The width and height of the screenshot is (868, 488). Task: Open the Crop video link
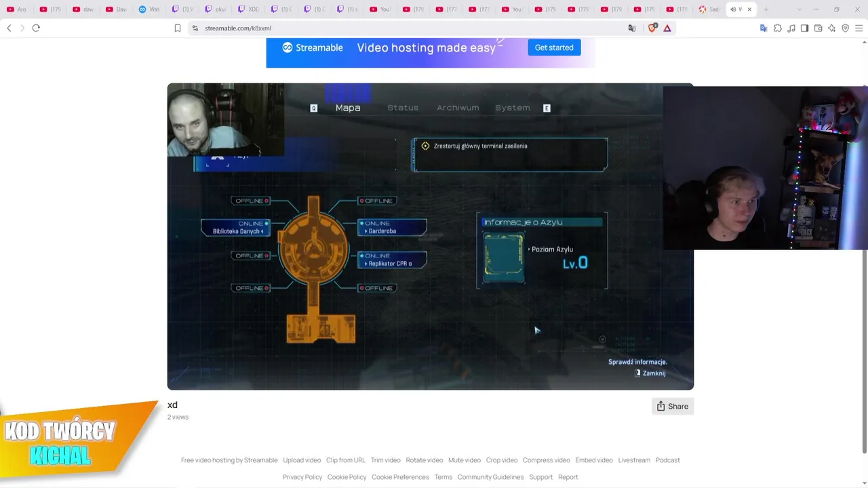(x=502, y=460)
